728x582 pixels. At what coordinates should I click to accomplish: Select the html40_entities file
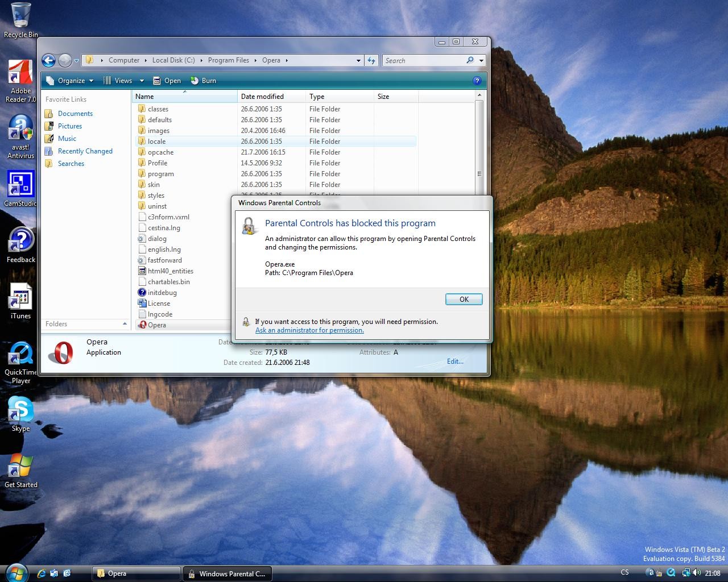[x=166, y=271]
